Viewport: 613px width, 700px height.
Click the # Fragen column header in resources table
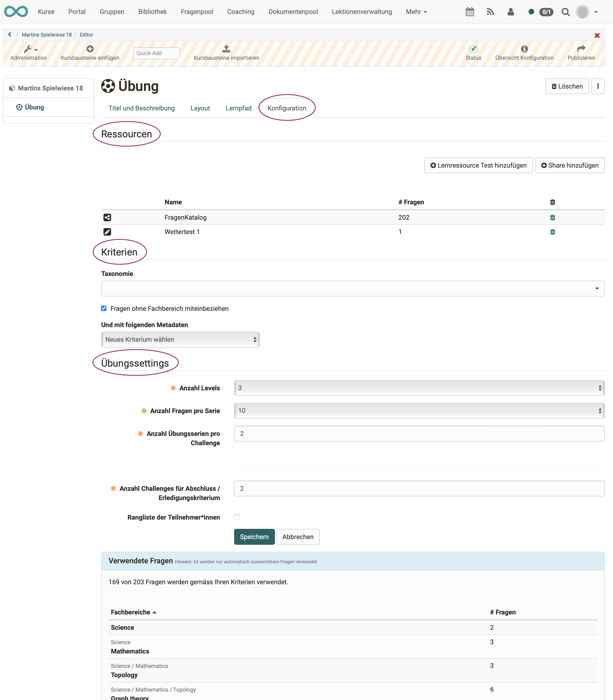[411, 202]
